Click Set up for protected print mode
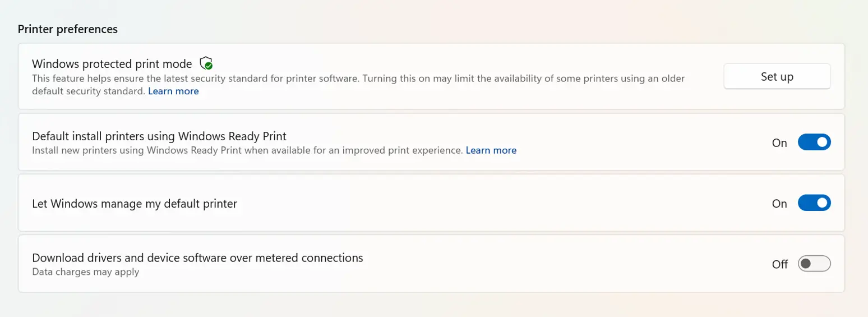The width and height of the screenshot is (868, 317). pyautogui.click(x=777, y=76)
